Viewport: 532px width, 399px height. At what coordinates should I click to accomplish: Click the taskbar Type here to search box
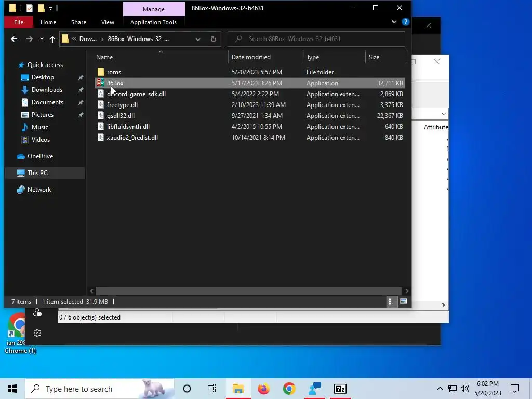[100, 389]
